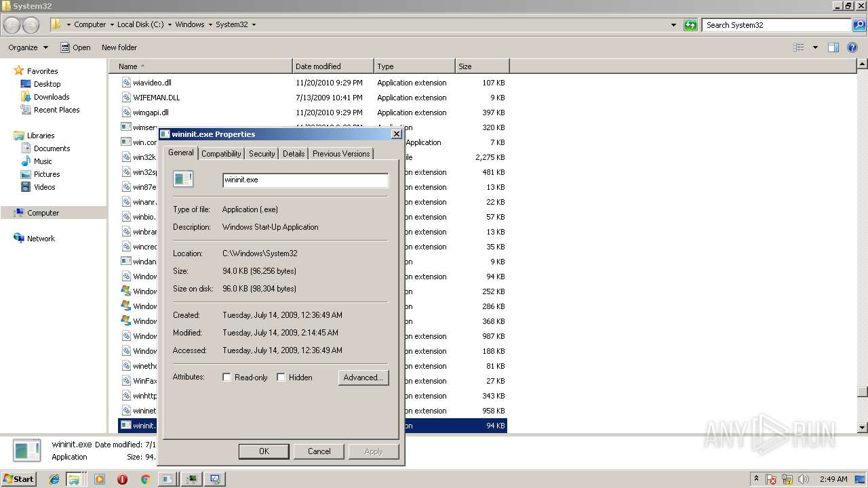868x488 pixels.
Task: Expand the Windows breadcrumb arrow
Action: point(210,24)
